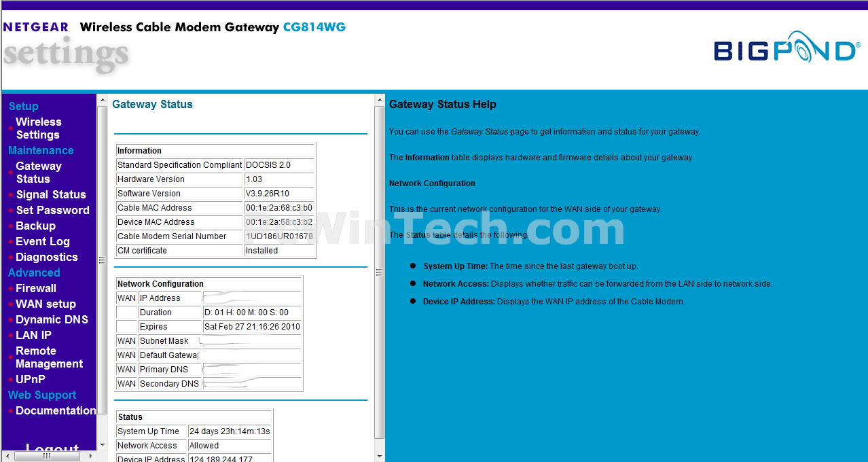The height and width of the screenshot is (462, 868).
Task: Open the Set Password page
Action: 53,211
